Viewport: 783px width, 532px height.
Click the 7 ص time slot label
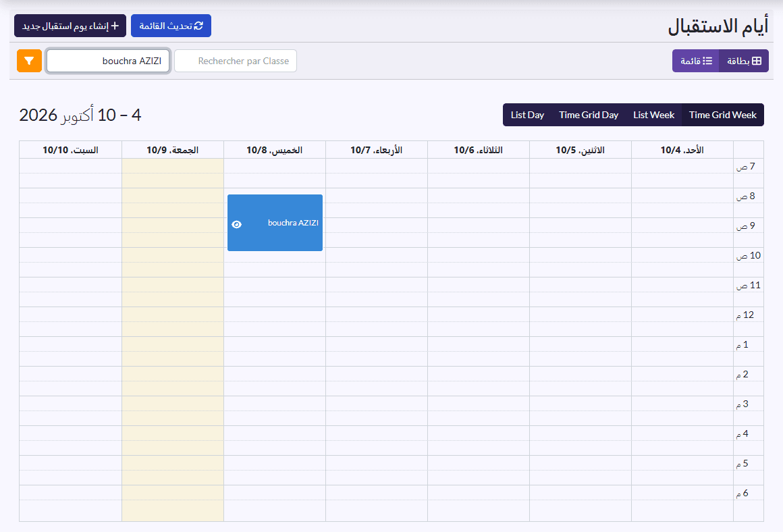746,166
